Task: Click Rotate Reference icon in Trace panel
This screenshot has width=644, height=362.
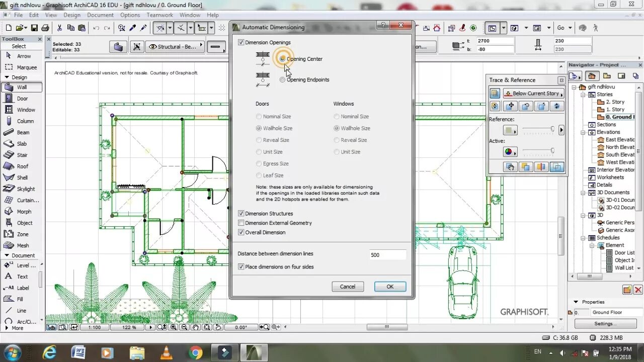Action: click(526, 106)
